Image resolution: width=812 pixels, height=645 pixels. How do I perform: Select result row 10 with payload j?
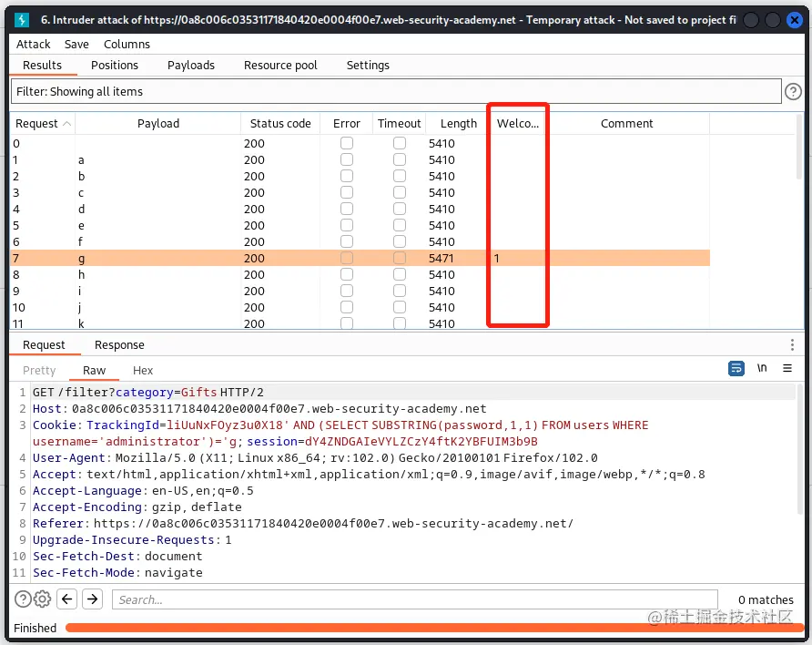click(360, 307)
